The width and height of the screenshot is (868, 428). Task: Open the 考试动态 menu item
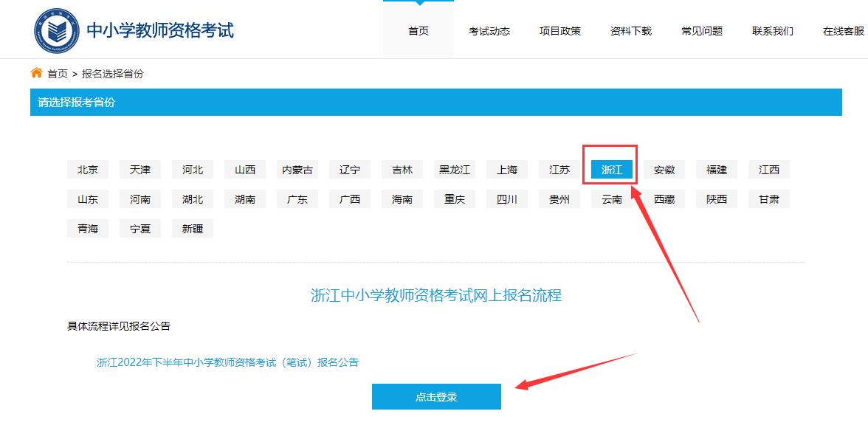coord(488,30)
